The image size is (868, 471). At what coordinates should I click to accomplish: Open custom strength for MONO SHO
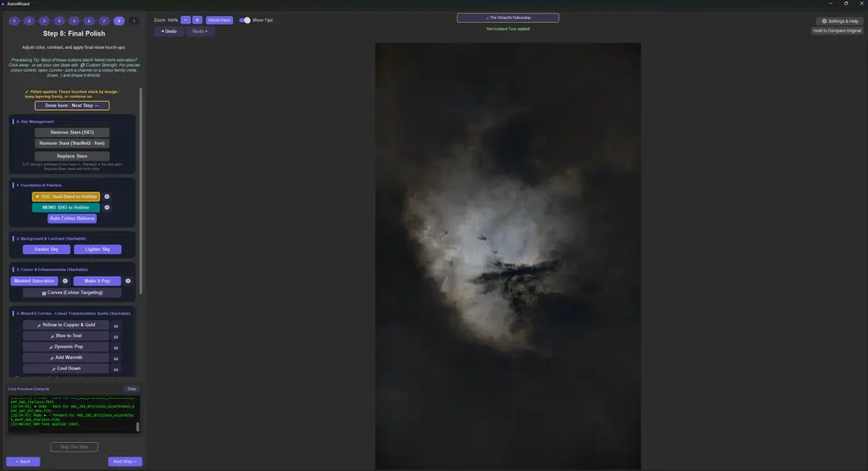107,208
